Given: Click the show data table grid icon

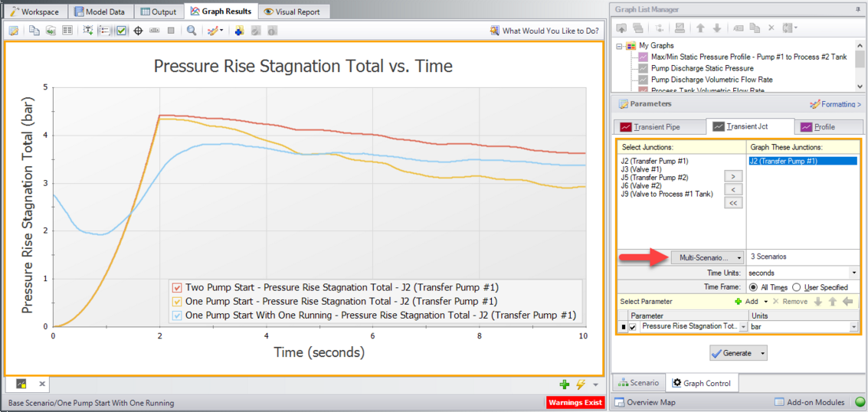Looking at the screenshot, I should (x=67, y=31).
